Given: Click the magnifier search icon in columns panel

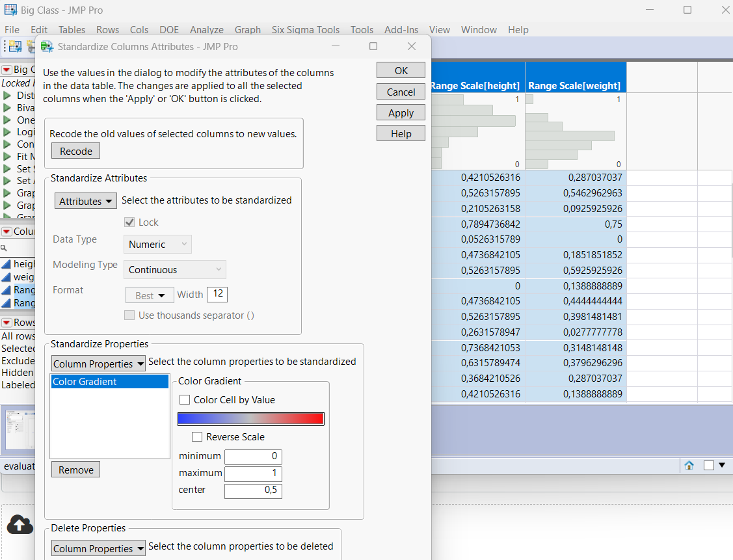Looking at the screenshot, I should [4, 248].
